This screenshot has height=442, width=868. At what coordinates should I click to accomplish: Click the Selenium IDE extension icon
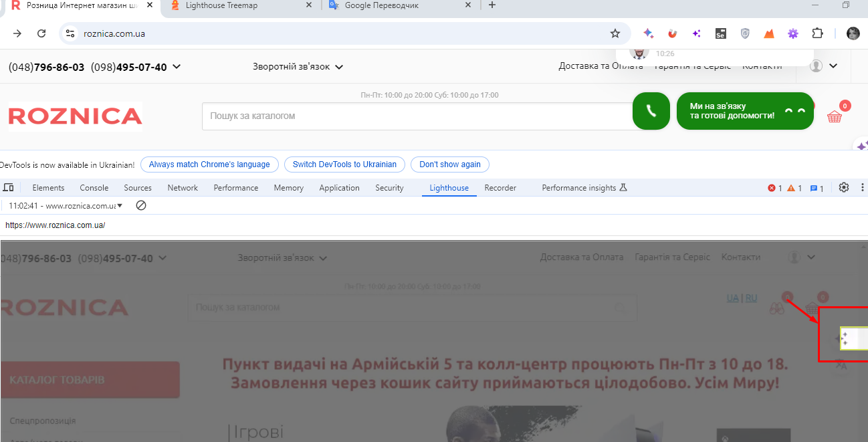click(720, 33)
